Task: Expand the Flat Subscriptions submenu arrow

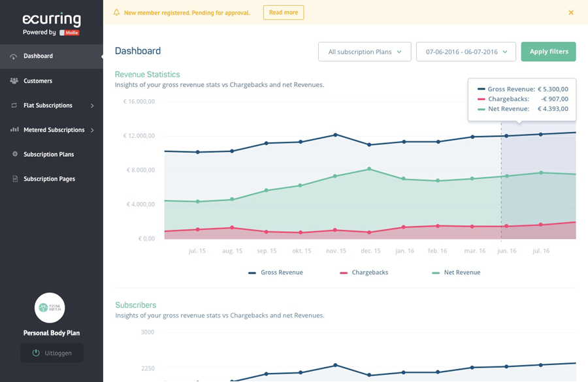Action: pyautogui.click(x=92, y=106)
